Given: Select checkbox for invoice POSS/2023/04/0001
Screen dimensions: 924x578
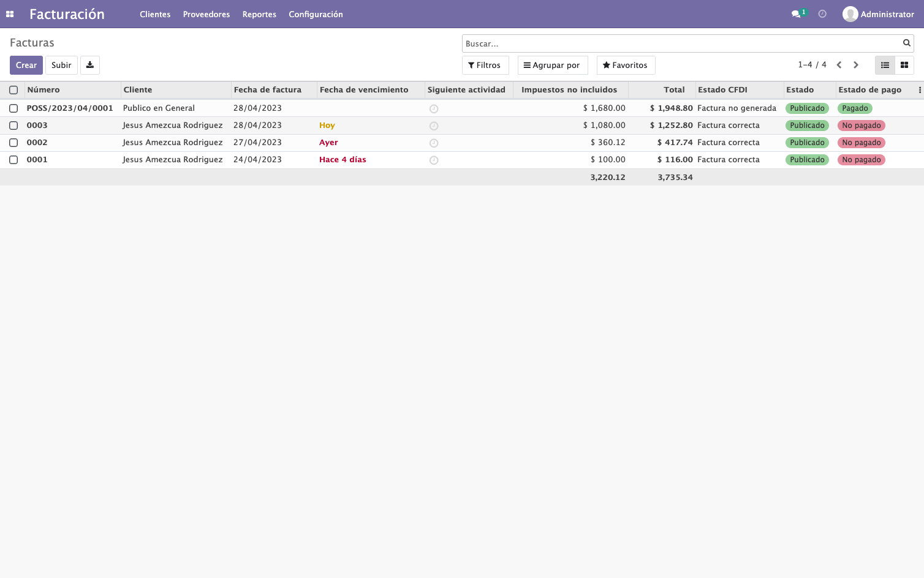Looking at the screenshot, I should (13, 108).
